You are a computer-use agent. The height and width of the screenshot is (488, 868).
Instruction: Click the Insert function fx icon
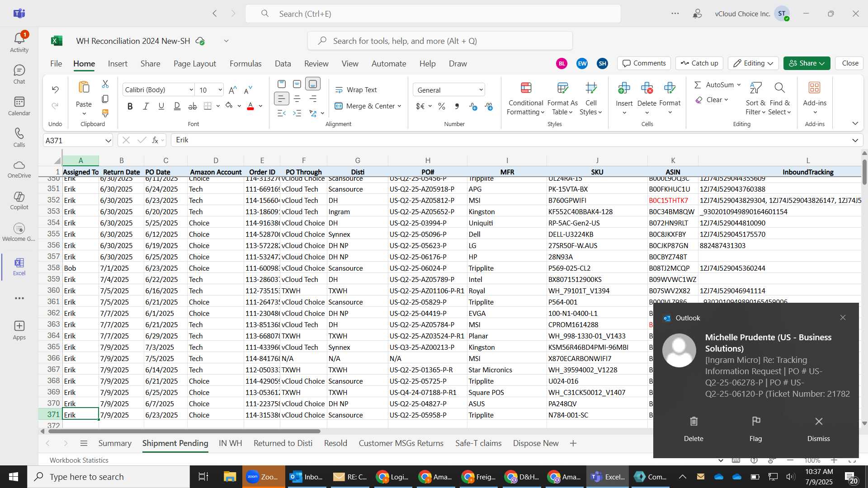tap(155, 140)
